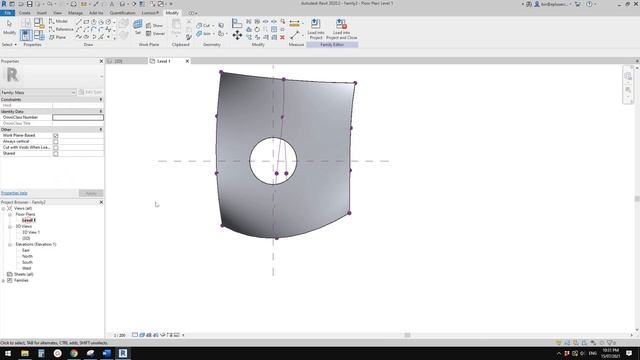Screen dimensions: 640x360
Task: Click the Cut geometry tool
Action: [x=203, y=25]
